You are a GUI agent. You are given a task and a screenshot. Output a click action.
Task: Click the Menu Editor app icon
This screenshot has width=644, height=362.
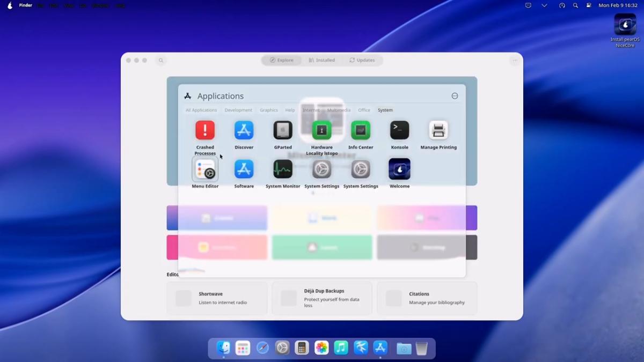[x=205, y=169]
